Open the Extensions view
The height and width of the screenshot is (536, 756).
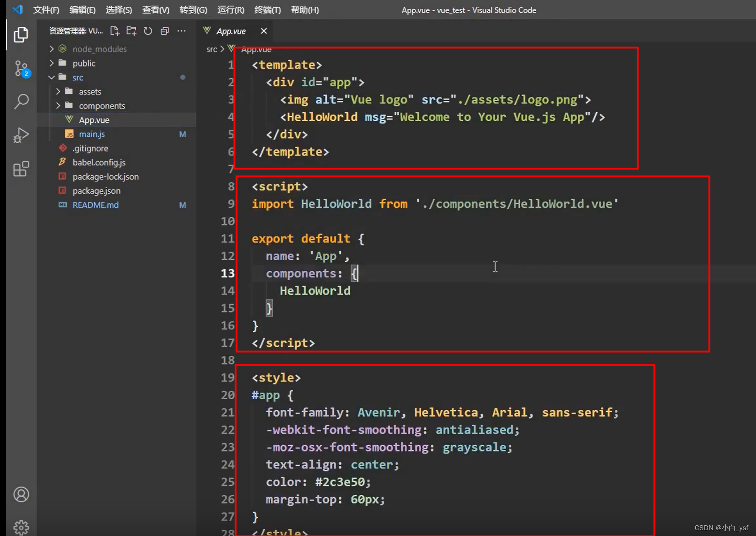coord(21,169)
